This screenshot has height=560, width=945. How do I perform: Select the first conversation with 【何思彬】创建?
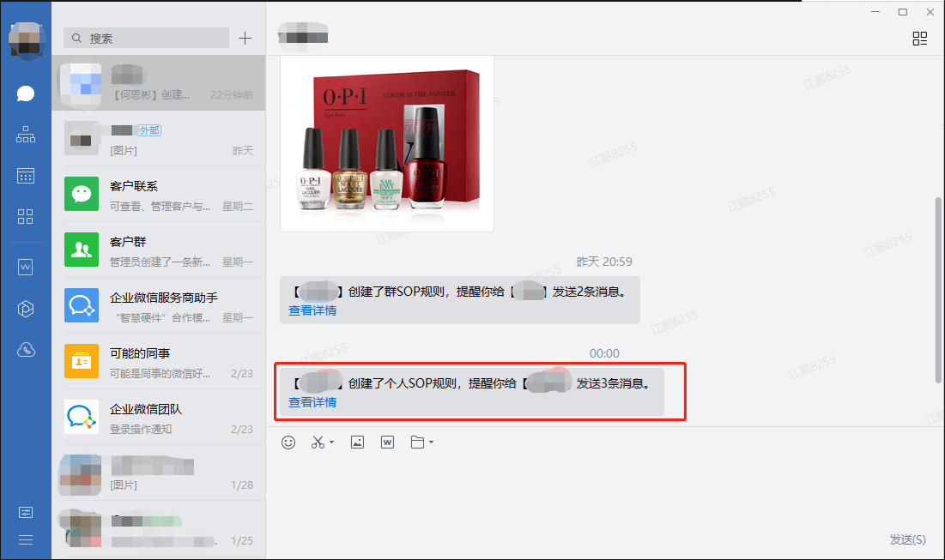(159, 83)
